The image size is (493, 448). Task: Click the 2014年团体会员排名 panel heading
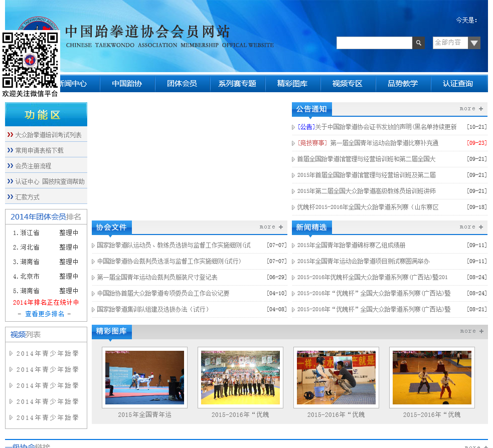pyautogui.click(x=46, y=217)
